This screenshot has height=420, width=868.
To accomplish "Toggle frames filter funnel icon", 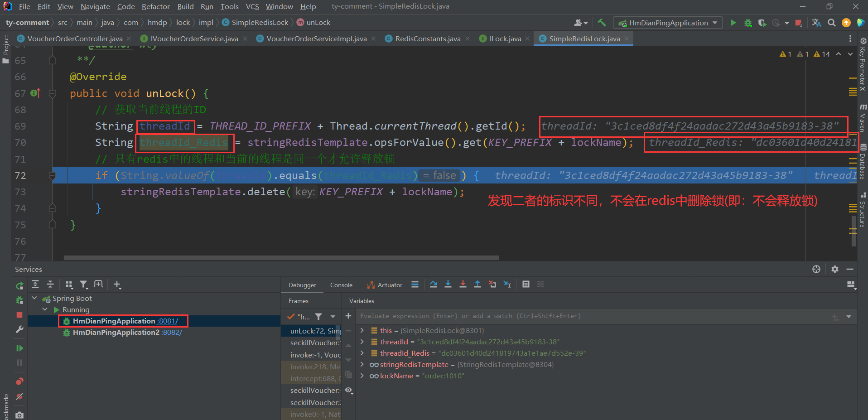I will click(318, 317).
